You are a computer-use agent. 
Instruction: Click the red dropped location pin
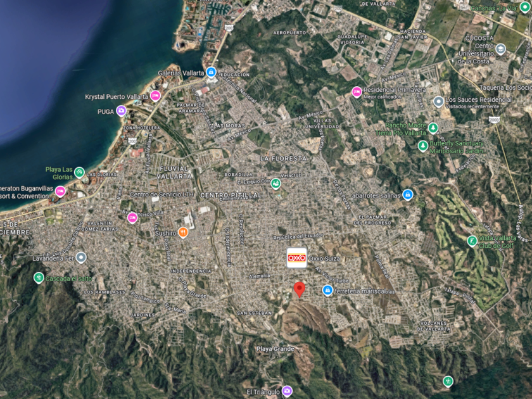[299, 289]
